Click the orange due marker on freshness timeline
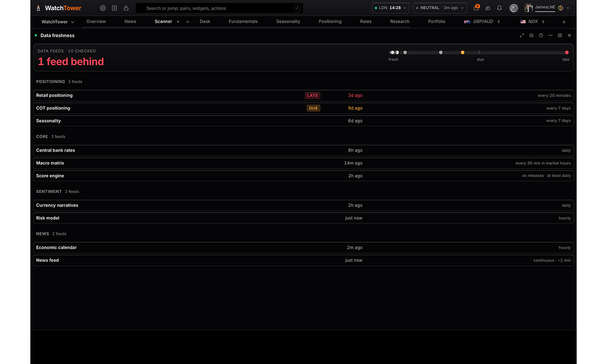The width and height of the screenshot is (607, 364). (463, 53)
